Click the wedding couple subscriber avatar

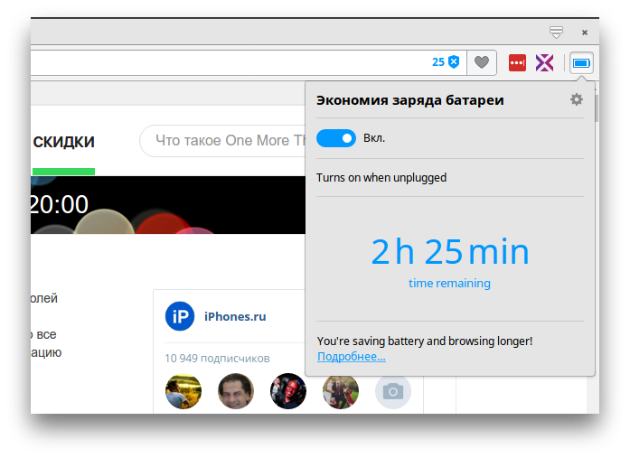[x=340, y=392]
